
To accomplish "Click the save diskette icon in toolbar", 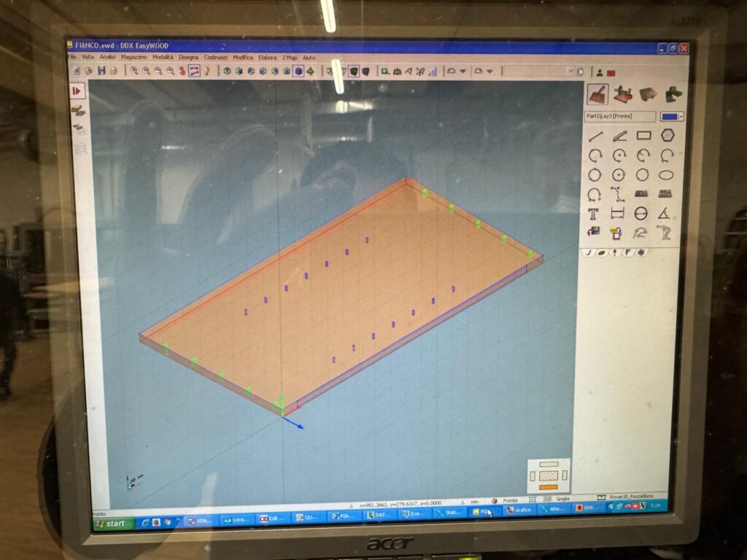I will (101, 71).
